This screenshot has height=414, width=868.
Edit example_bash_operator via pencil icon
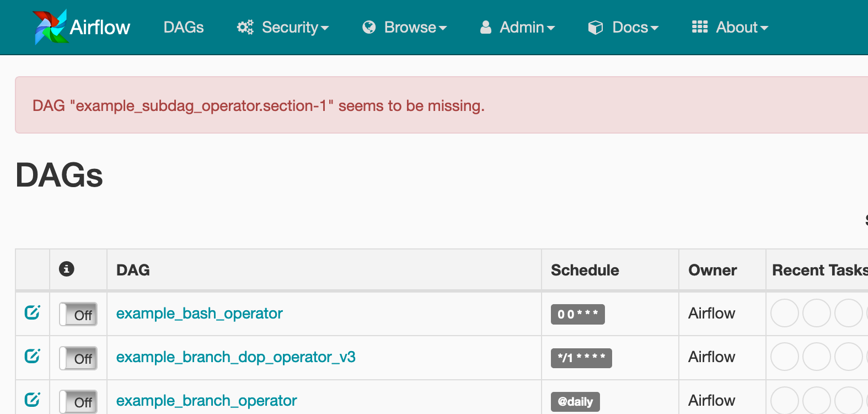tap(33, 312)
